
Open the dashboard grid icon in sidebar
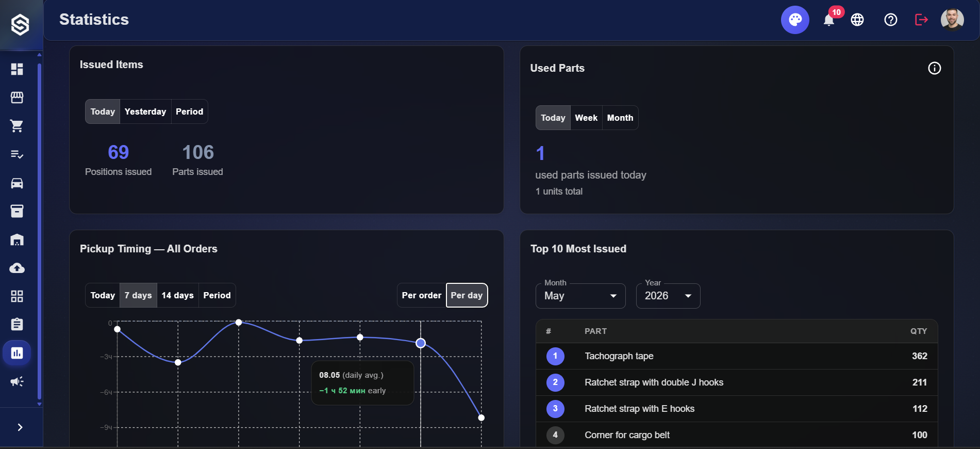pyautogui.click(x=17, y=69)
